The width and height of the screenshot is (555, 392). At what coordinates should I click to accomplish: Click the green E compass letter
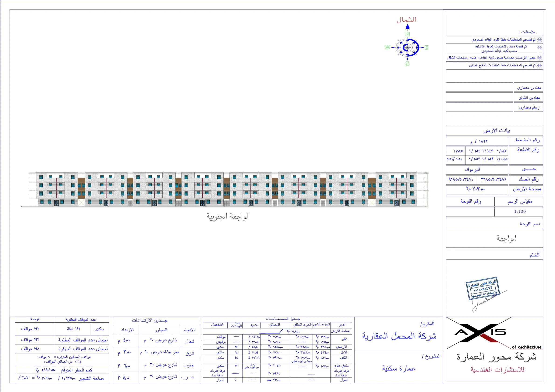[426, 47]
